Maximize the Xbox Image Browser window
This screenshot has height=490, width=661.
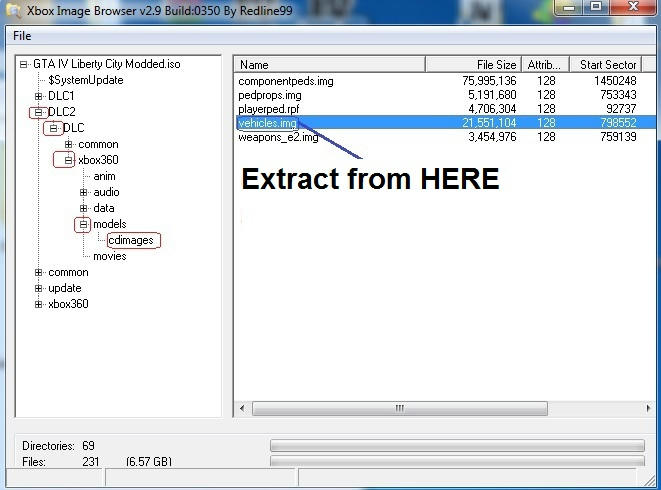point(596,9)
